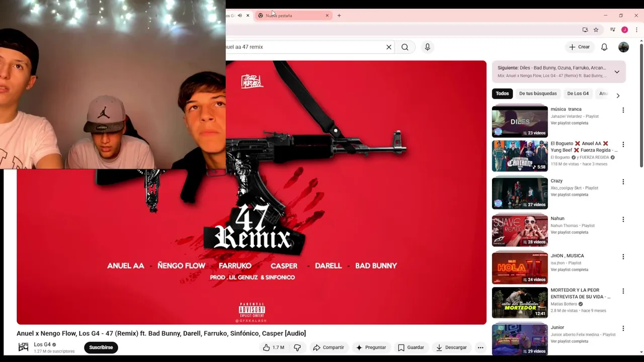
Task: Expand the Siguiente mix queue panel
Action: 617,72
